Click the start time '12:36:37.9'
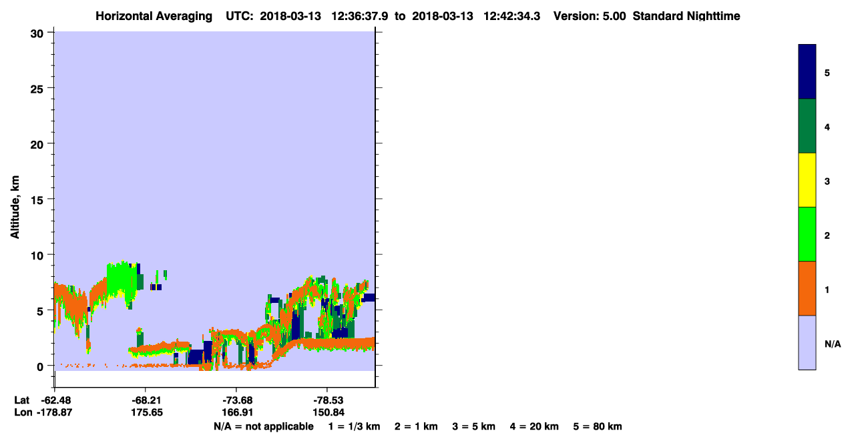Screen dimensions: 868x445 click(x=361, y=16)
